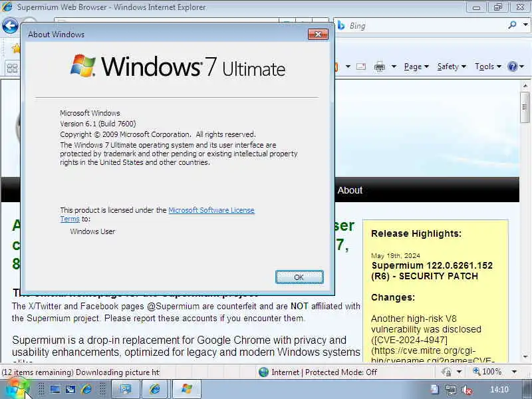Switch to the About Windows taskbar button
This screenshot has height=399, width=532.
pyautogui.click(x=187, y=389)
